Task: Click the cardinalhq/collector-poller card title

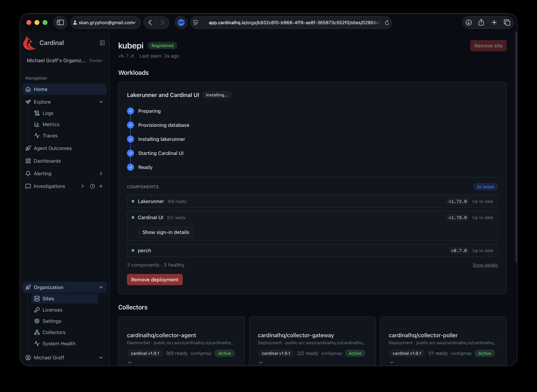Action: point(423,335)
